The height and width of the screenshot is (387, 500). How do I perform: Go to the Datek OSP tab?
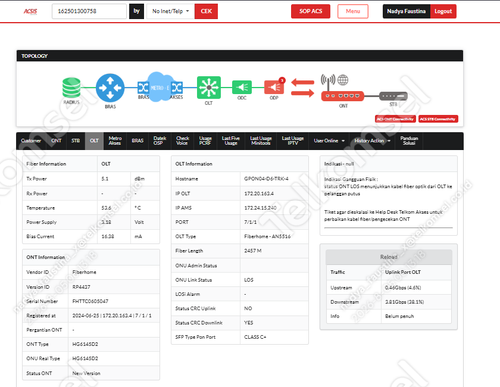(159, 141)
